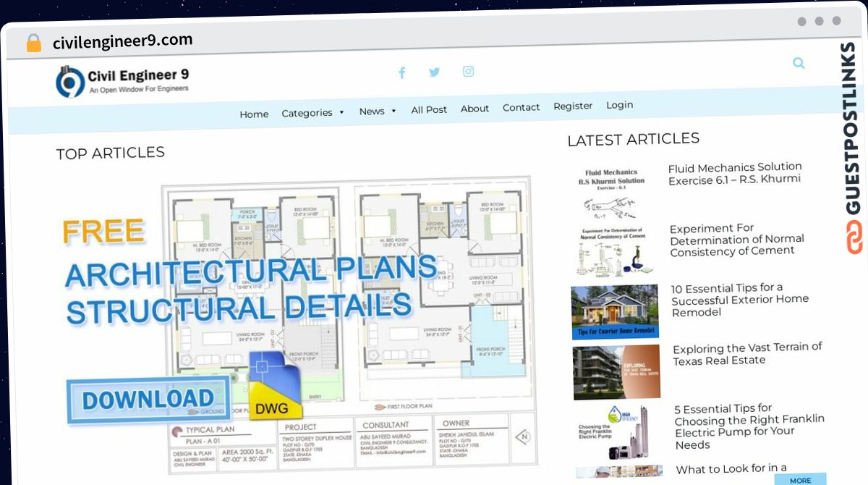The image size is (868, 485).
Task: Click the padlock icon beside the URL
Action: pos(34,43)
